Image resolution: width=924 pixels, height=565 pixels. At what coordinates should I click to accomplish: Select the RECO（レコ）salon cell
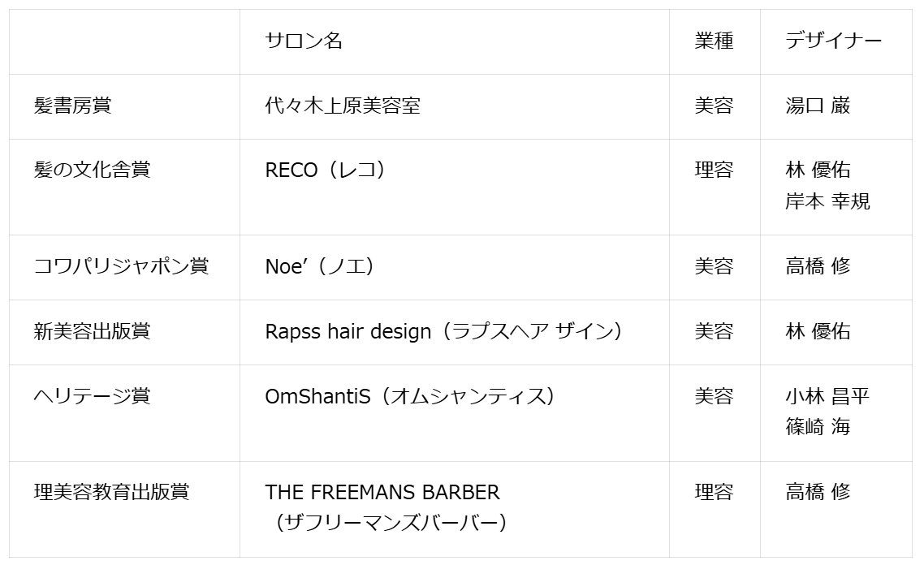[x=325, y=170]
